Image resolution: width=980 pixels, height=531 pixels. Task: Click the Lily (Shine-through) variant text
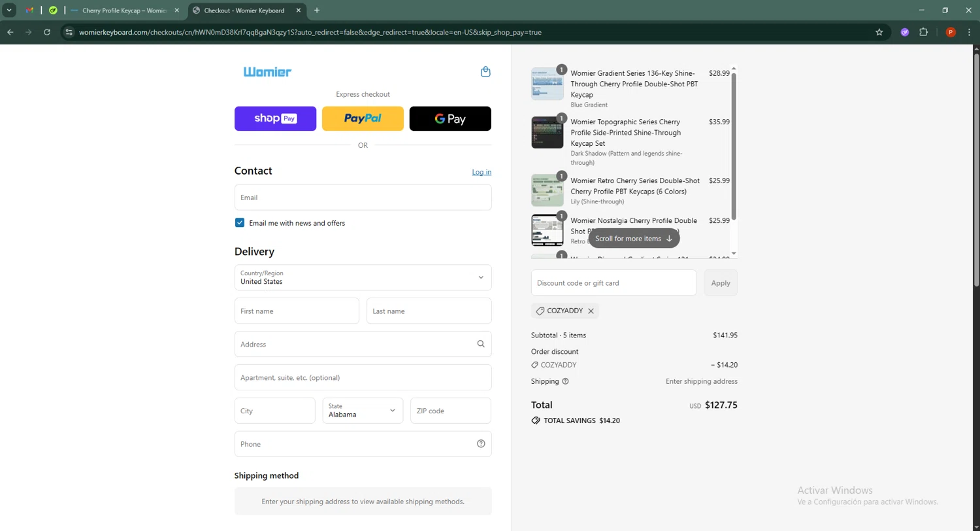coord(597,201)
